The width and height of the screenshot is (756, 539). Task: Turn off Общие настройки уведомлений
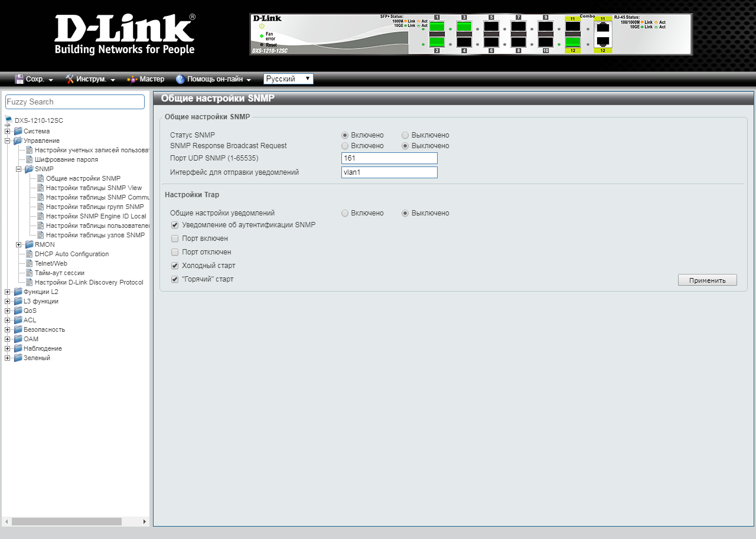click(x=405, y=213)
